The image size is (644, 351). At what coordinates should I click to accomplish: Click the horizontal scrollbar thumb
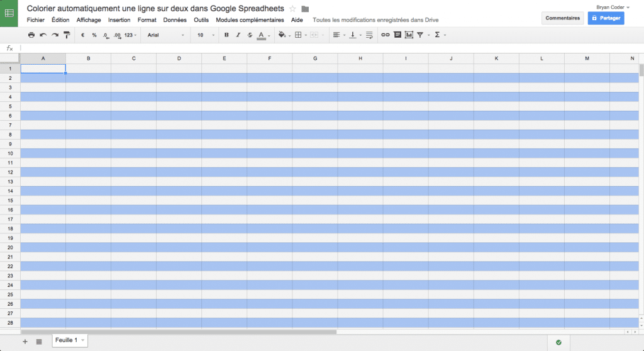coord(179,331)
